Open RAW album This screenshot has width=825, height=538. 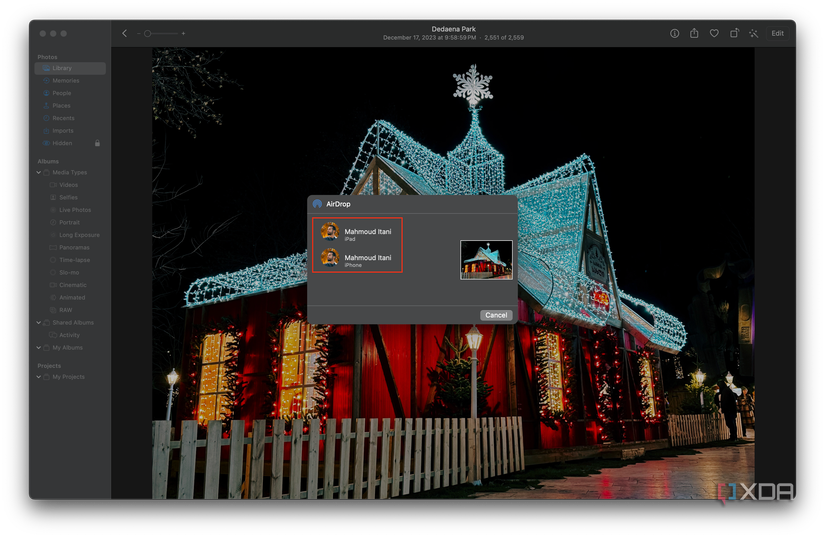(x=66, y=310)
